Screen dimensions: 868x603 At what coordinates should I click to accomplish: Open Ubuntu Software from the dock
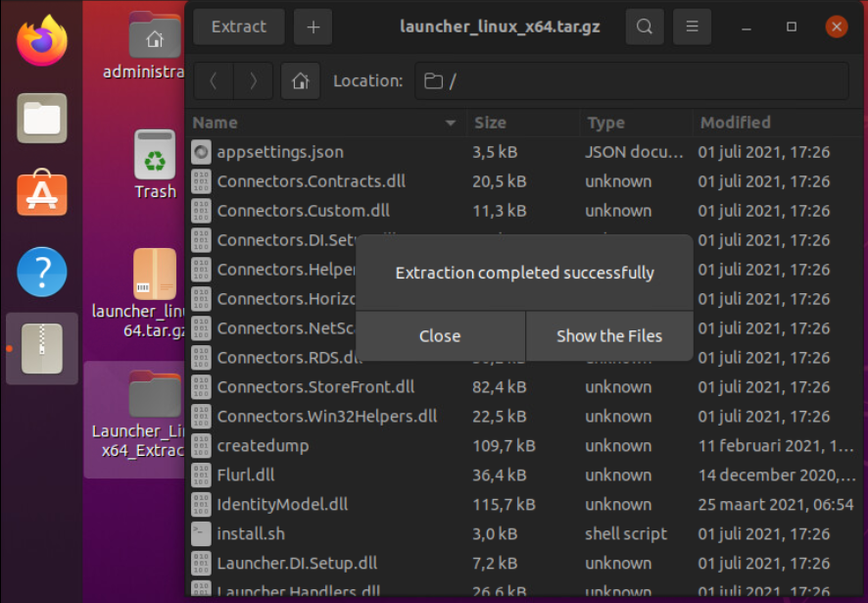42,194
